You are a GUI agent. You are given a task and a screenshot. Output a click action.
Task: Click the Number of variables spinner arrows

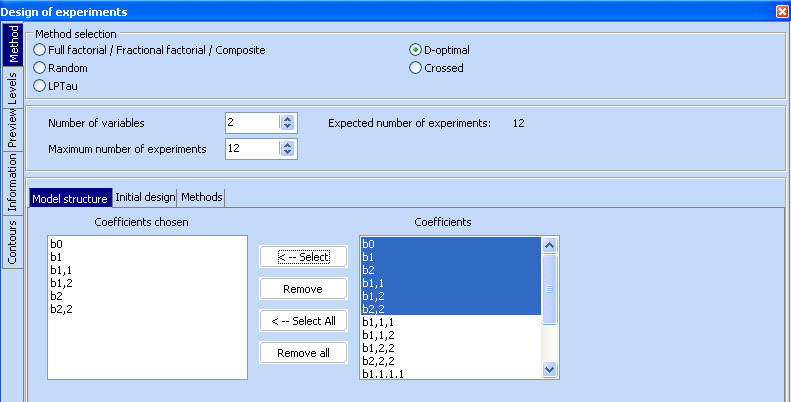point(288,123)
